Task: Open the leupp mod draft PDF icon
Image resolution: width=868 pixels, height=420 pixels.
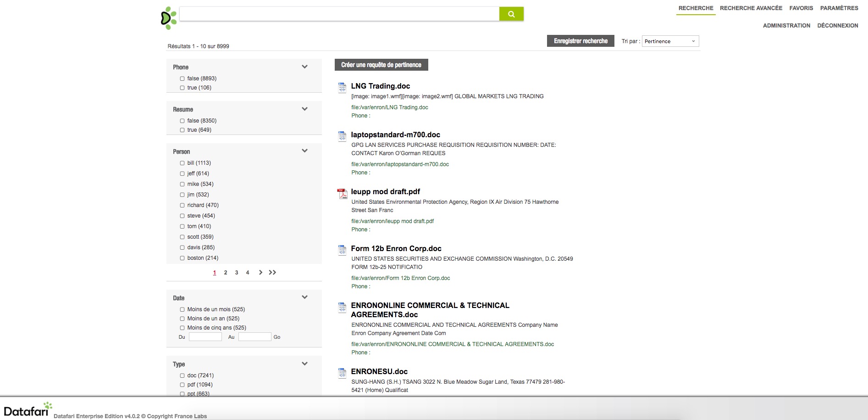Action: 342,193
